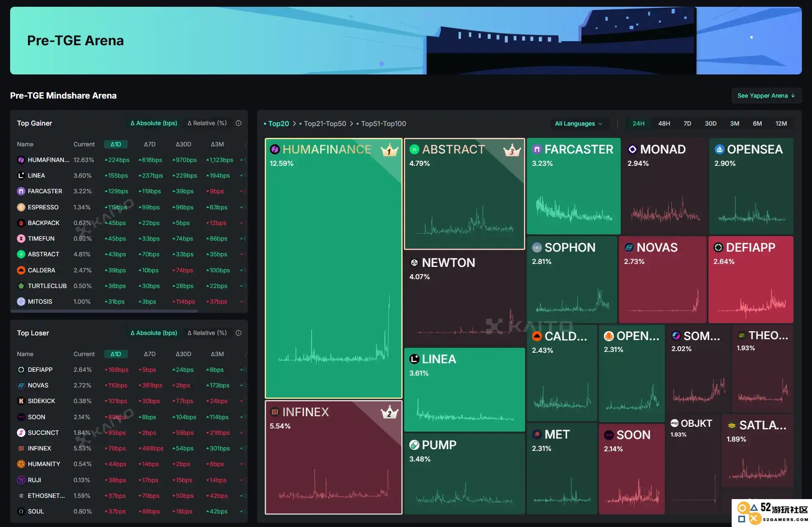Click SOUL row name in Top Loser
The width and height of the screenshot is (812, 527).
[36, 511]
